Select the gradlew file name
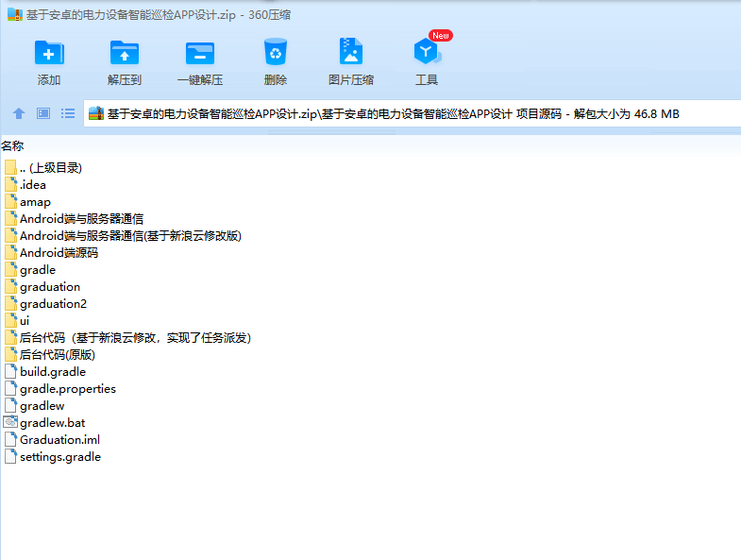Viewport: 741px width, 560px height. [x=42, y=406]
